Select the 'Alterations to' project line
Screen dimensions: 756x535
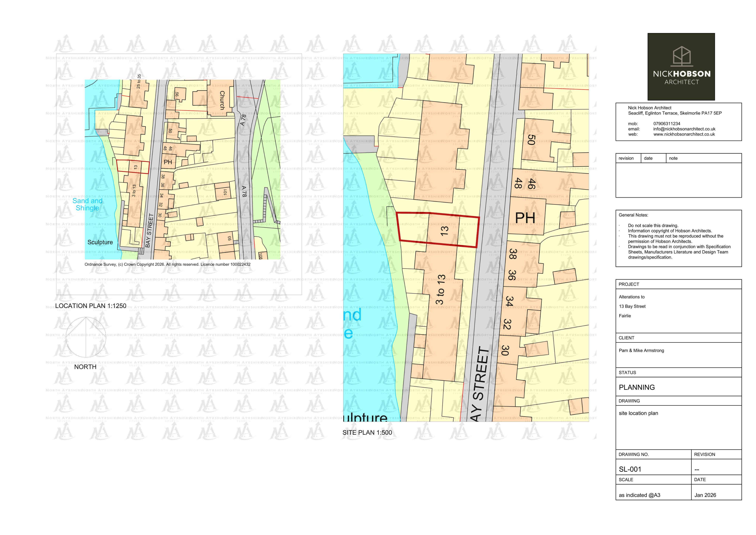[632, 297]
